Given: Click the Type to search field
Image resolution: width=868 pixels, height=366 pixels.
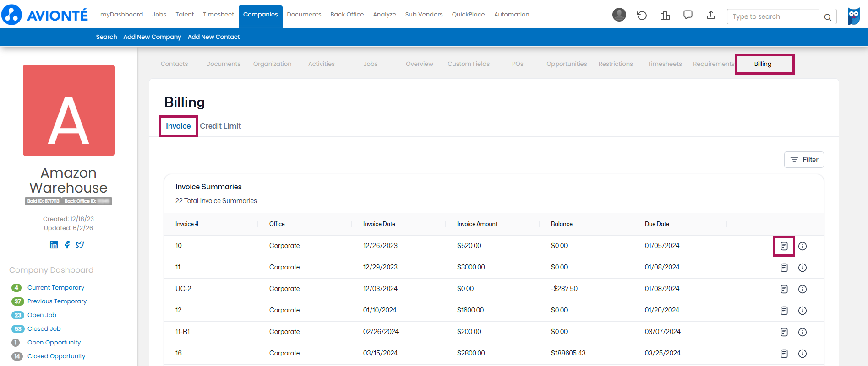Looking at the screenshot, I should pyautogui.click(x=781, y=16).
